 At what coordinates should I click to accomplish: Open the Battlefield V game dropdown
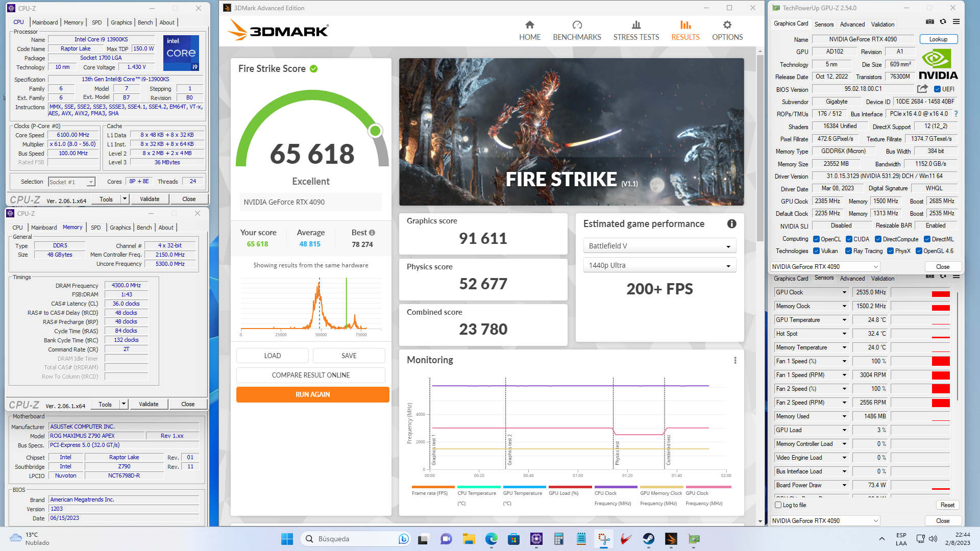659,246
